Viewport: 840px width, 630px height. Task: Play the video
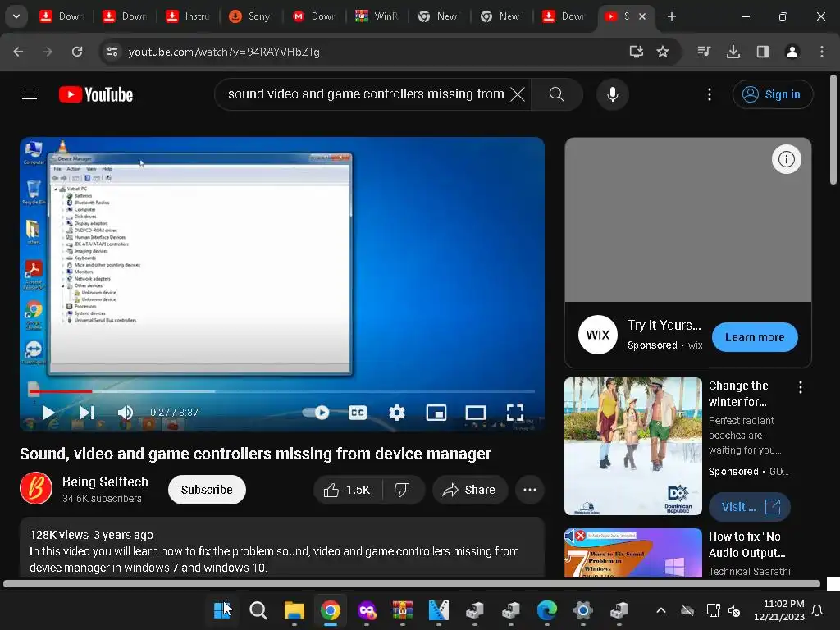point(48,412)
